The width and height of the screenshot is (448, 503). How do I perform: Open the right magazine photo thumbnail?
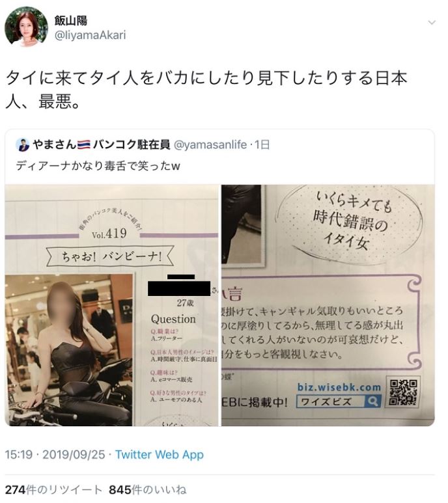328,305
